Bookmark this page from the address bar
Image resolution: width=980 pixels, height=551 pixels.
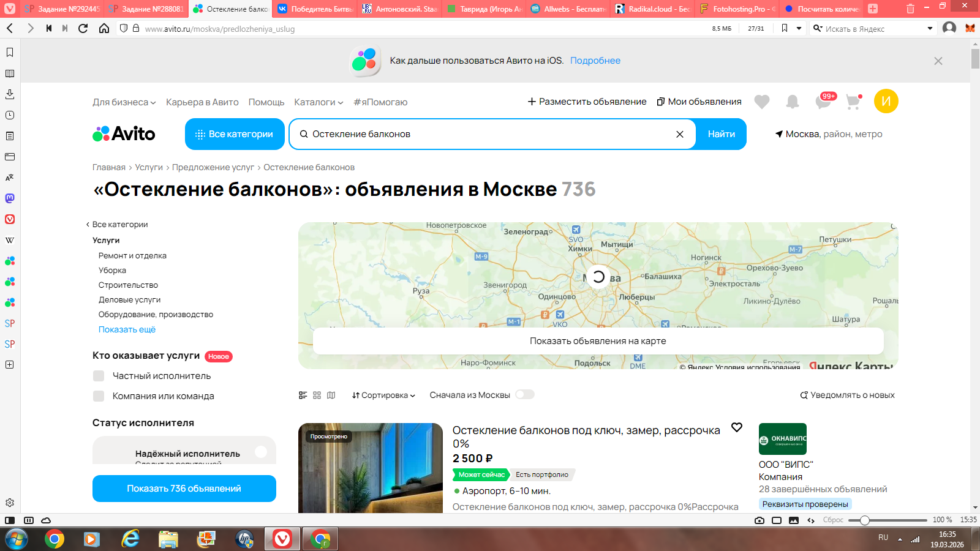point(785,28)
